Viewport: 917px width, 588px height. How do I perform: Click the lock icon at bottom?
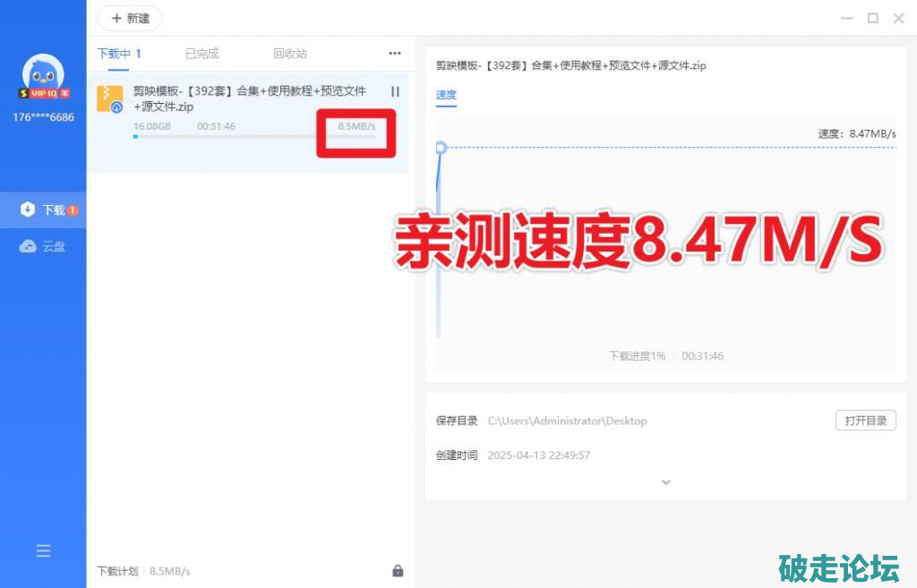(x=398, y=571)
